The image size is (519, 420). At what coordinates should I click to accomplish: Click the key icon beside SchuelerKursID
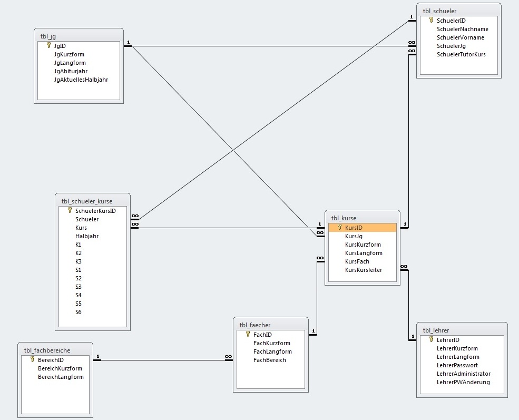click(70, 210)
